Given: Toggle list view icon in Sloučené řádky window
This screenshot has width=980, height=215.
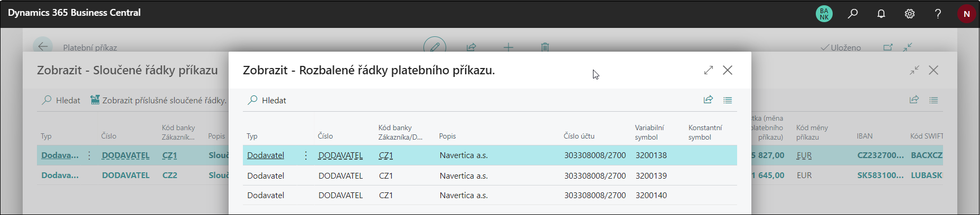Looking at the screenshot, I should (x=934, y=100).
